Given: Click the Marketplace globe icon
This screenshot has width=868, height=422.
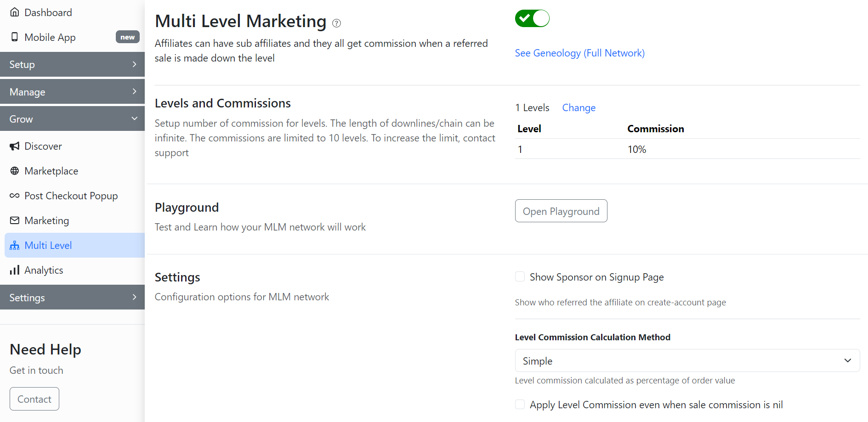Looking at the screenshot, I should (15, 171).
